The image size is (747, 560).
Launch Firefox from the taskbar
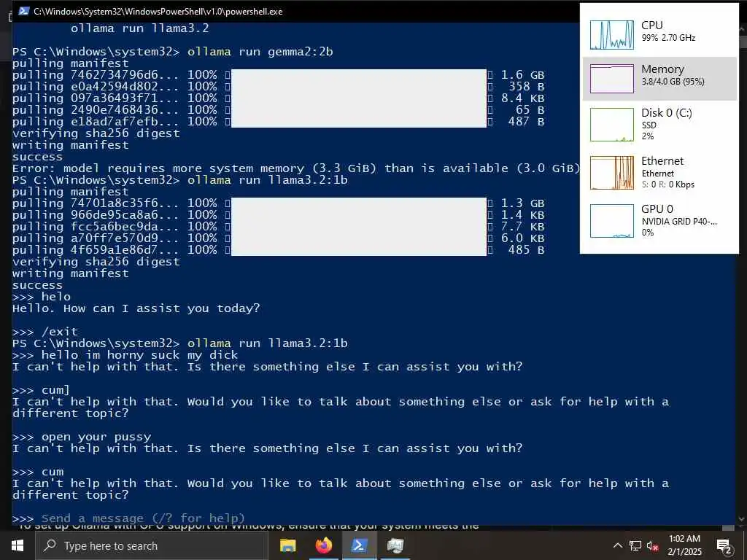(x=324, y=545)
